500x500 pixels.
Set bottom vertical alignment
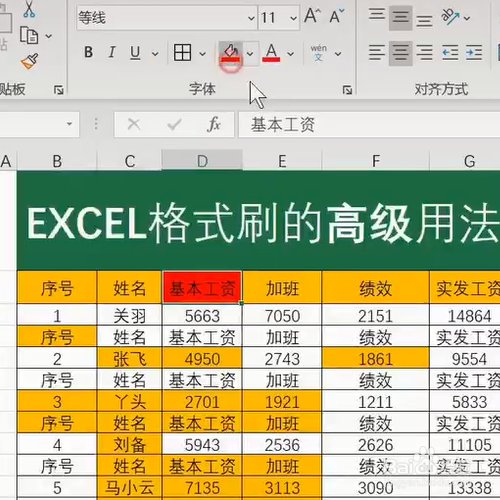click(x=424, y=21)
